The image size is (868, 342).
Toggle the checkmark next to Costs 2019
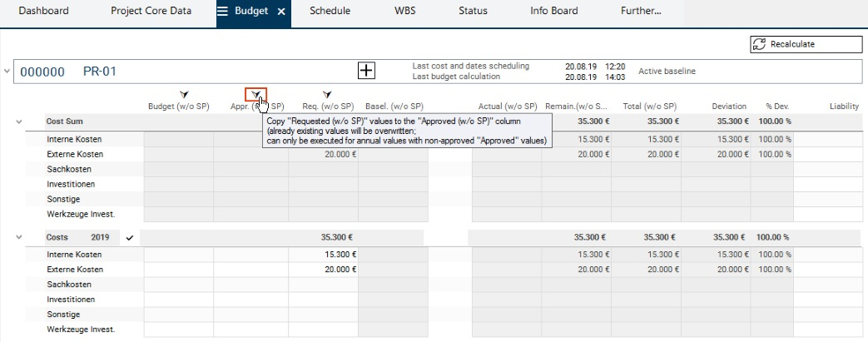pyautogui.click(x=129, y=238)
